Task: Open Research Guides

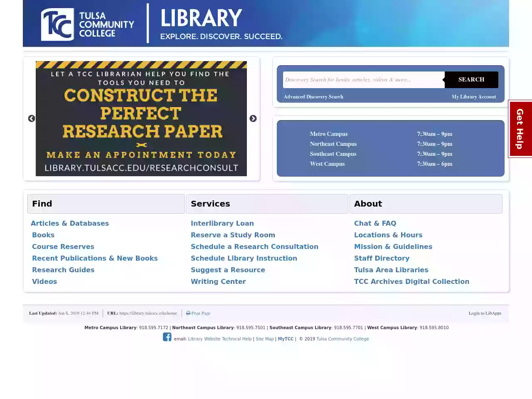Action: click(63, 270)
